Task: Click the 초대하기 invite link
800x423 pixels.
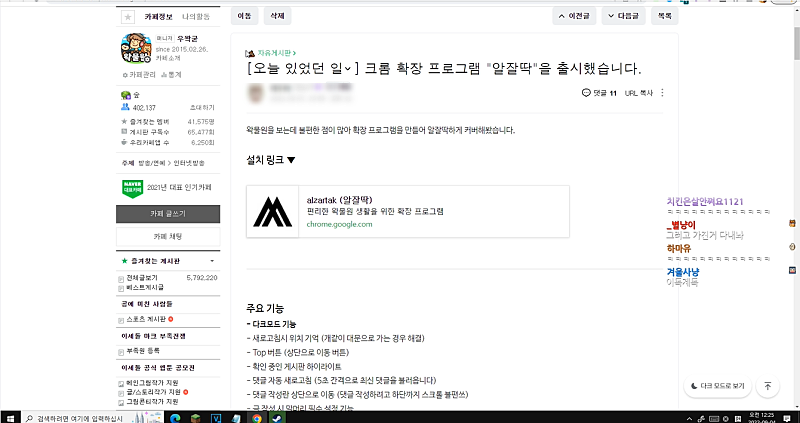Action: pyautogui.click(x=202, y=108)
